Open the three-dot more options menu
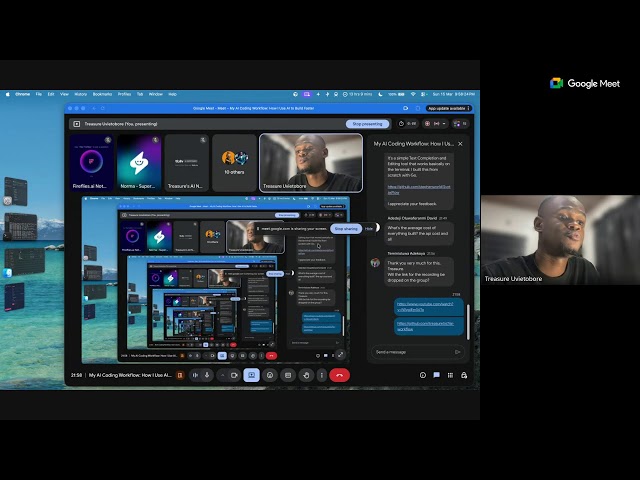 coord(322,375)
